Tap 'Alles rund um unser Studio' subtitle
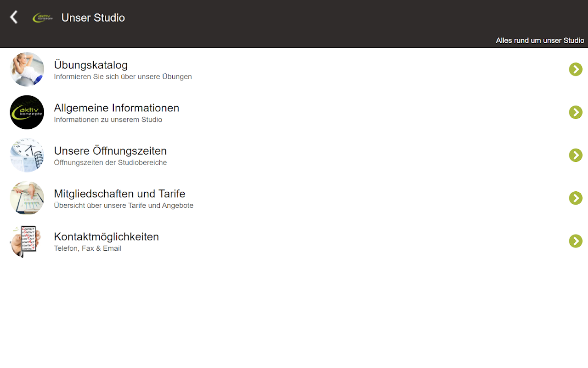This screenshot has width=588, height=368. [540, 40]
